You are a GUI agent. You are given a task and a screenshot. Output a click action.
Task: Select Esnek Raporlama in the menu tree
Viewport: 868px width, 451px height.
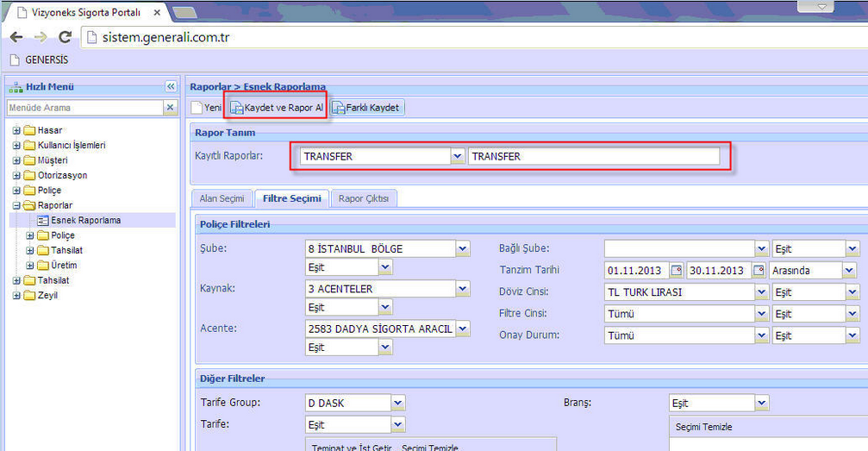85,221
